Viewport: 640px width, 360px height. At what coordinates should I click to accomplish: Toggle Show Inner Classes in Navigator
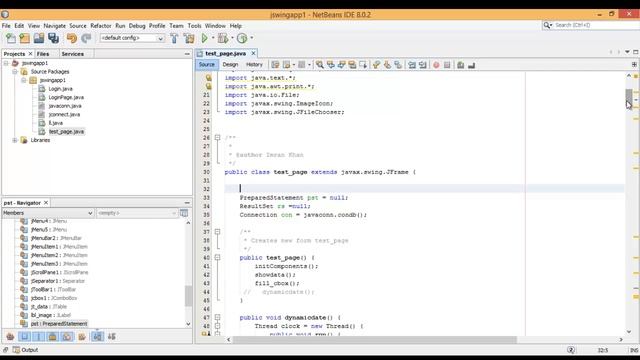[x=67, y=337]
